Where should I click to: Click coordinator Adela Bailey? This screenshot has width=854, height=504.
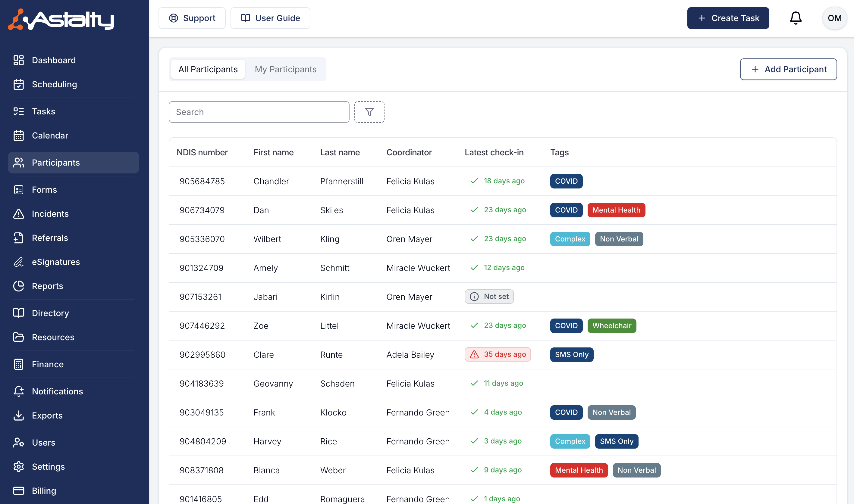[410, 355]
